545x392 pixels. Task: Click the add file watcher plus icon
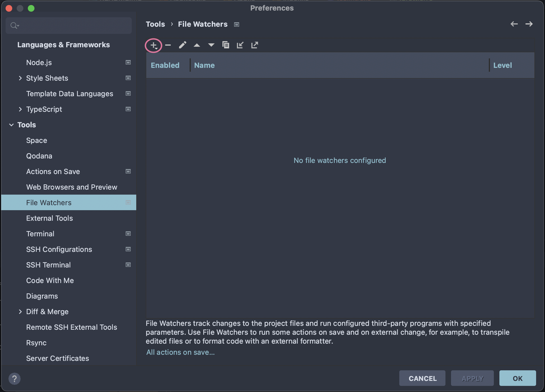click(153, 45)
